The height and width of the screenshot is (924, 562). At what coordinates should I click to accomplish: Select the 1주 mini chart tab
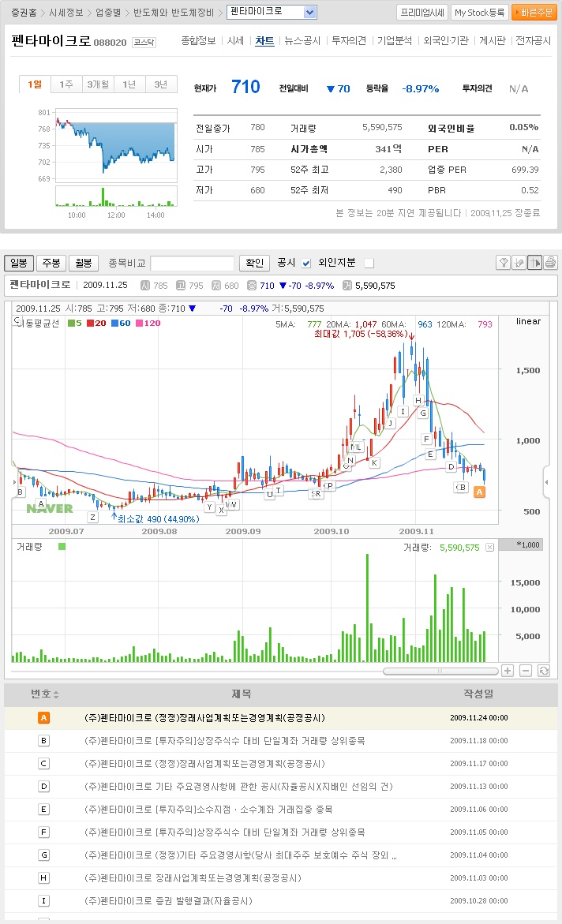point(66,84)
